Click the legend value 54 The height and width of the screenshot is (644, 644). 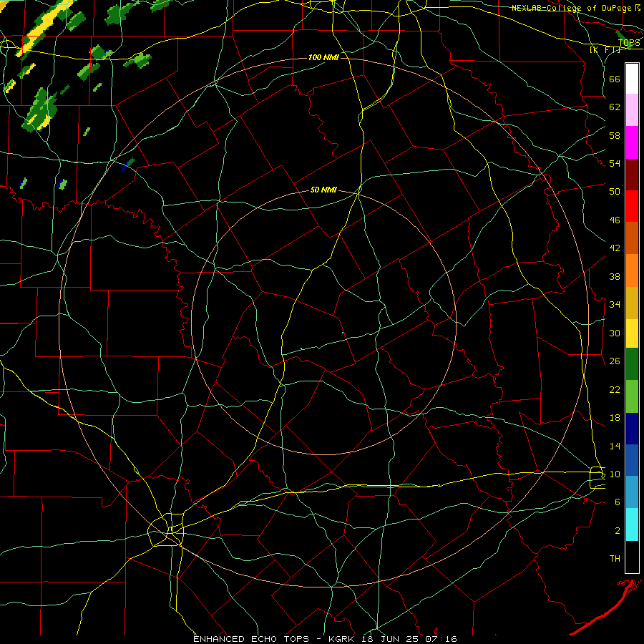[615, 163]
